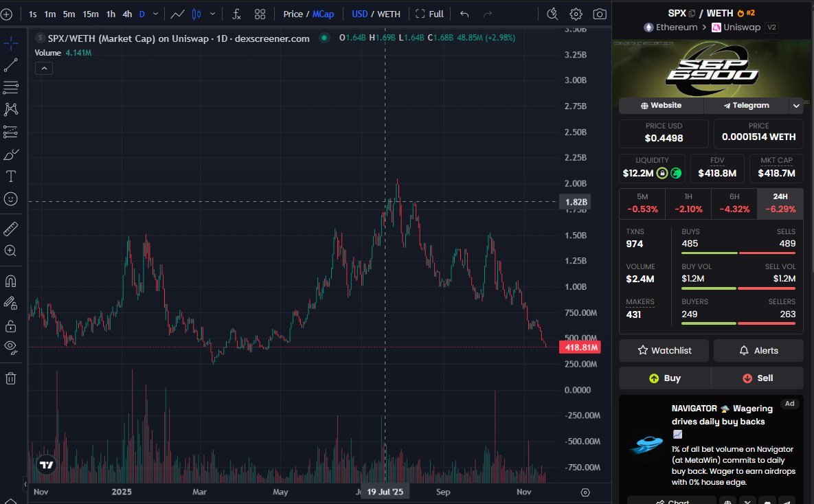Click the TradingView logo
This screenshot has height=504, width=814.
click(46, 465)
